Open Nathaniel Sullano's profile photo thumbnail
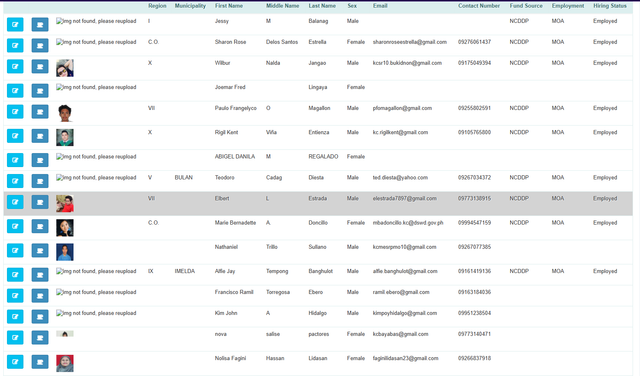 (65, 252)
